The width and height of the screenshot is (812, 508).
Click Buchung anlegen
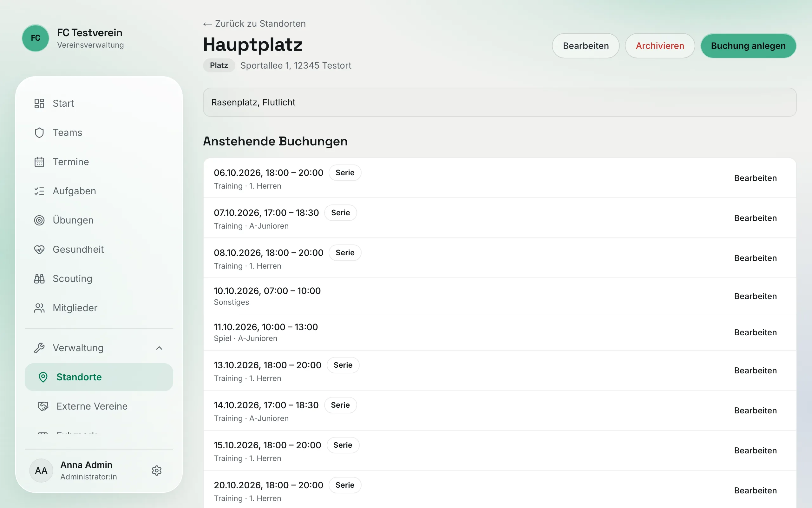(x=748, y=46)
